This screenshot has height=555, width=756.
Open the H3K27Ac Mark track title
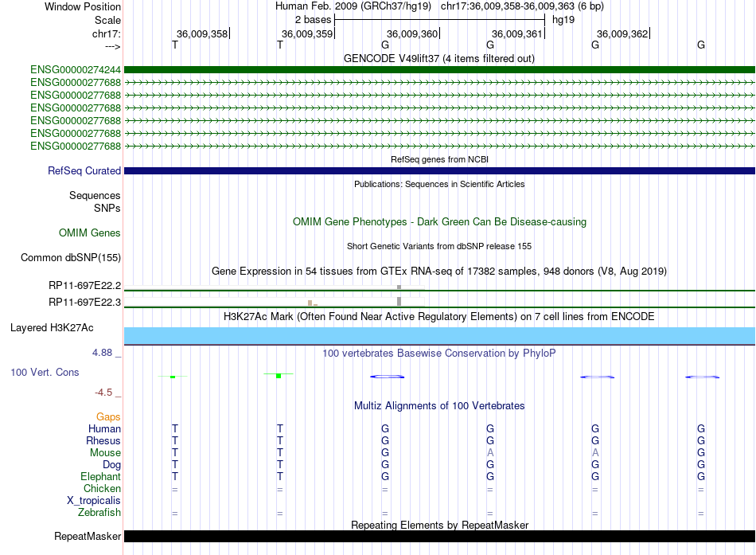point(439,317)
